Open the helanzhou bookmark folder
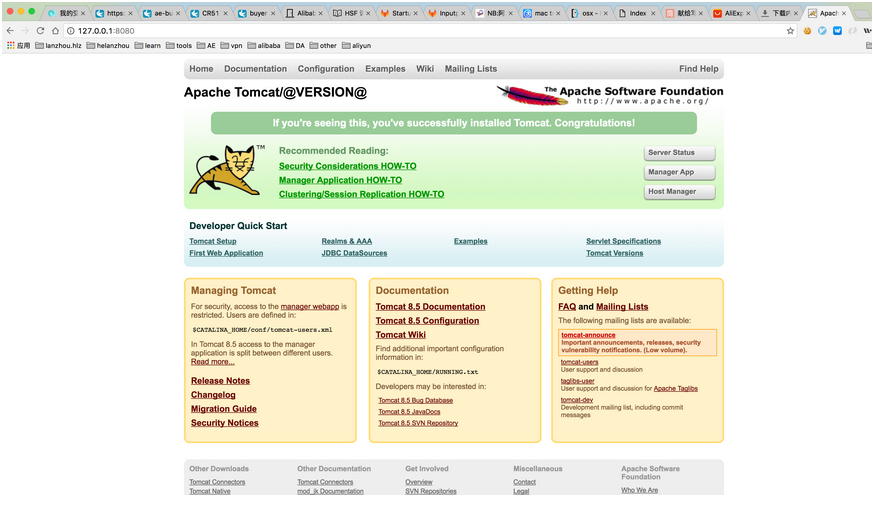 click(x=108, y=46)
